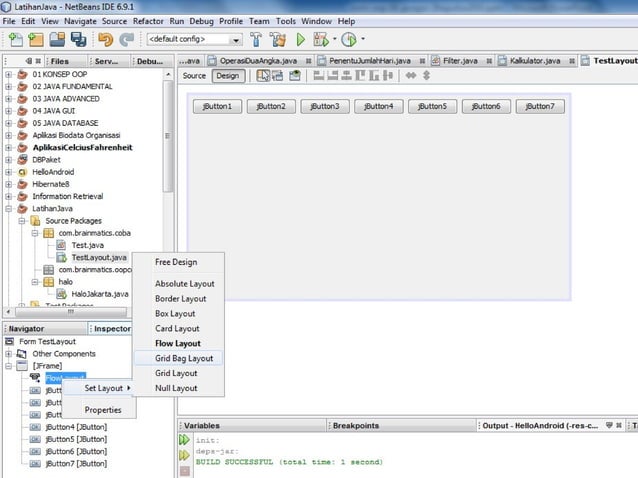638x478 pixels.
Task: Expand the 04 JAVA GUI project node
Action: pyautogui.click(x=9, y=111)
